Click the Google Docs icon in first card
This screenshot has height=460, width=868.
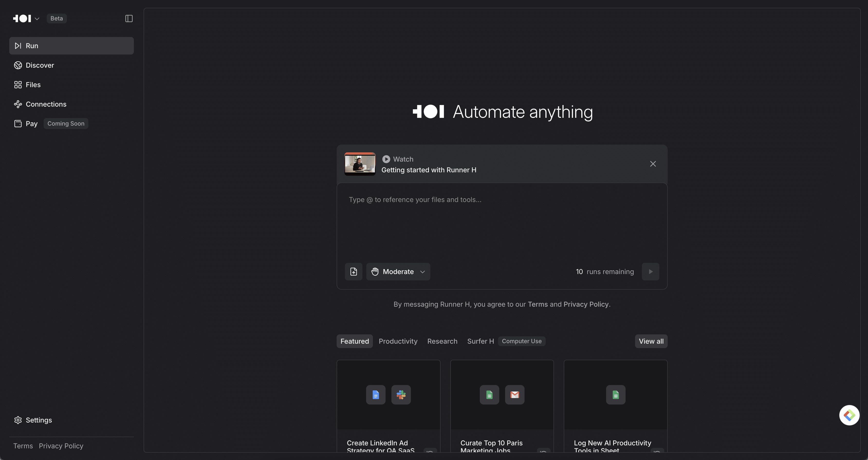pos(376,395)
